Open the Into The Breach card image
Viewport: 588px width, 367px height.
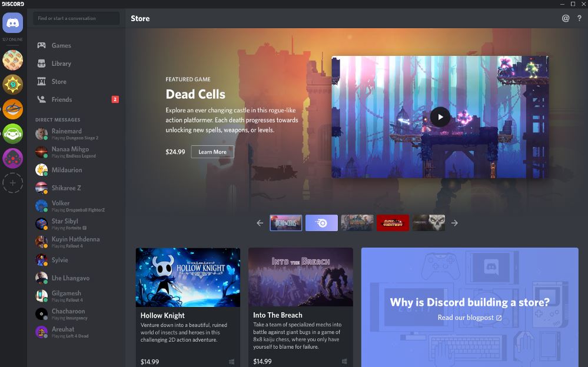[x=301, y=277]
